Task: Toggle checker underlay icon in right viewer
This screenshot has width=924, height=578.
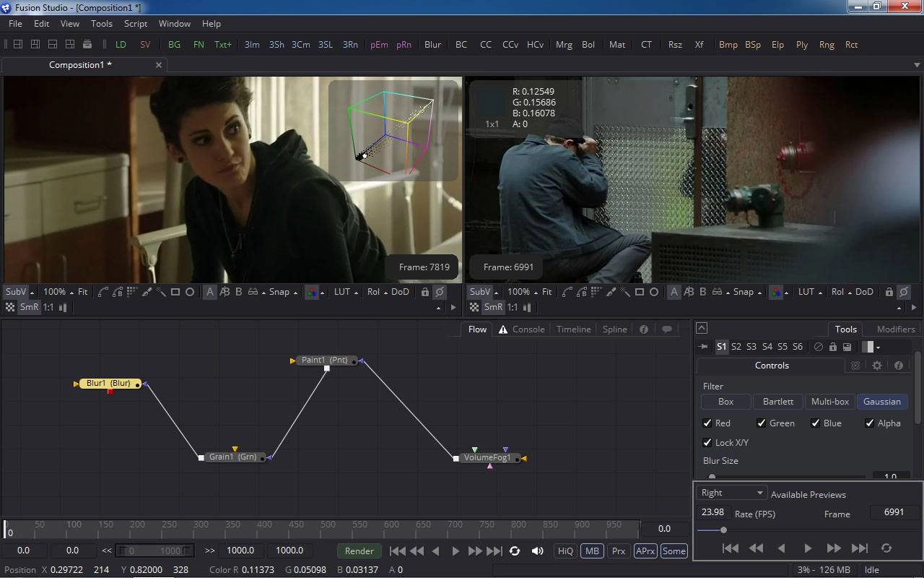Action: point(474,307)
